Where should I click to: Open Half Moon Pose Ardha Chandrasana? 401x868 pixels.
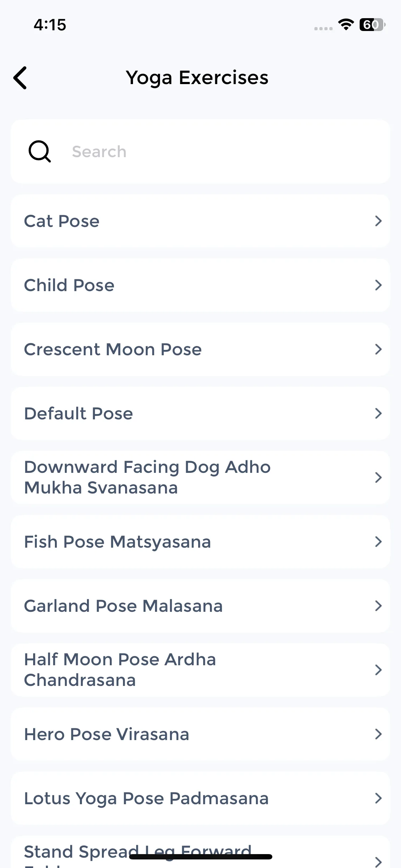(x=120, y=670)
